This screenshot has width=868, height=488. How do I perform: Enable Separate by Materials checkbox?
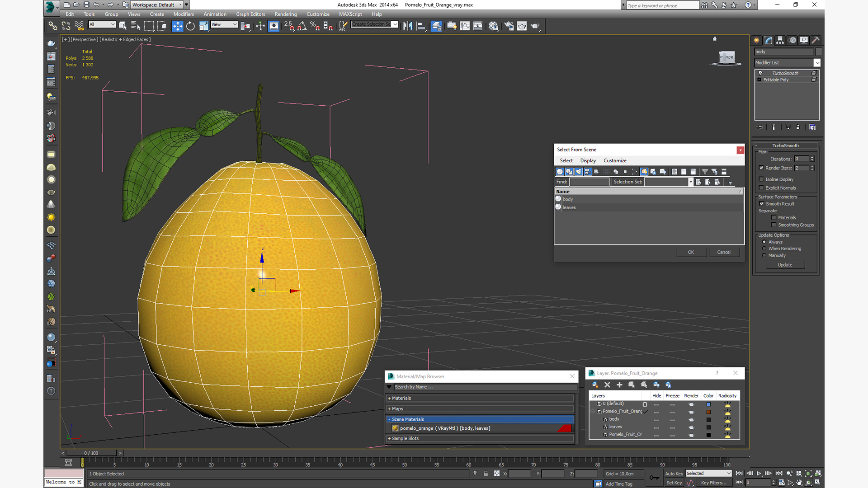774,218
